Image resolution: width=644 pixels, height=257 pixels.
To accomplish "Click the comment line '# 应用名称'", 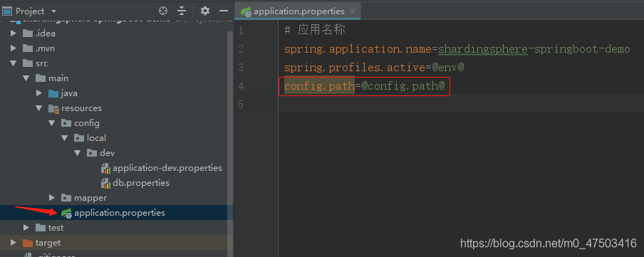I will pos(315,31).
